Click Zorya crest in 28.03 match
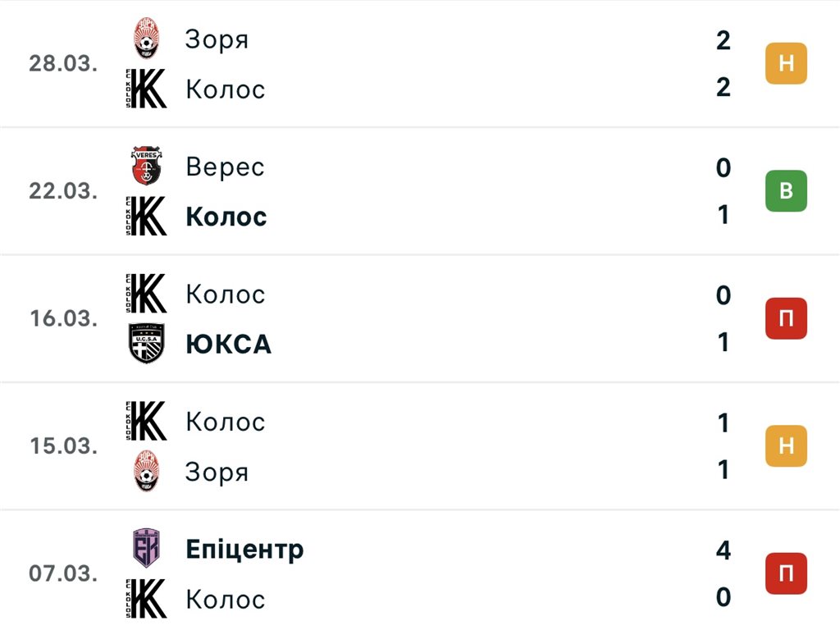This screenshot has width=840, height=630. click(148, 39)
